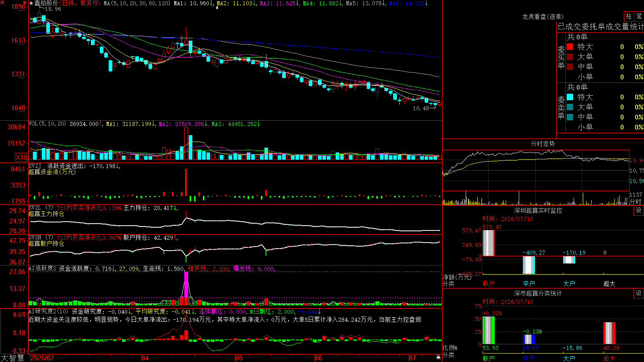Click the small red square icon at top-left
This screenshot has height=362, width=644.
(x=2, y=2)
